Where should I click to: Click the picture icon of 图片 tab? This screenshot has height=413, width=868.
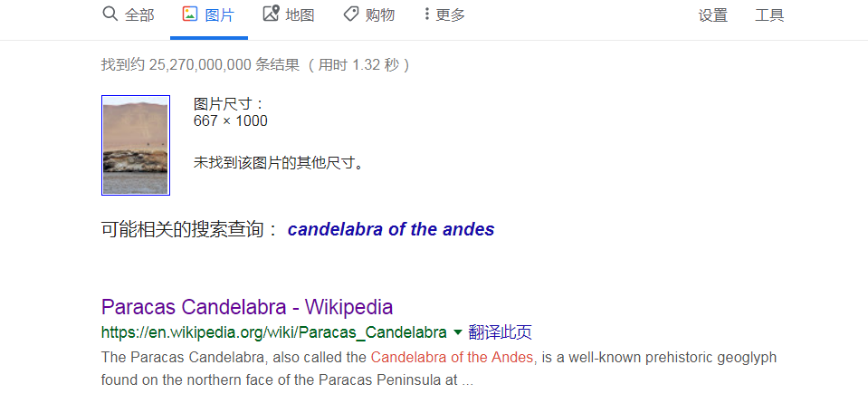[190, 14]
